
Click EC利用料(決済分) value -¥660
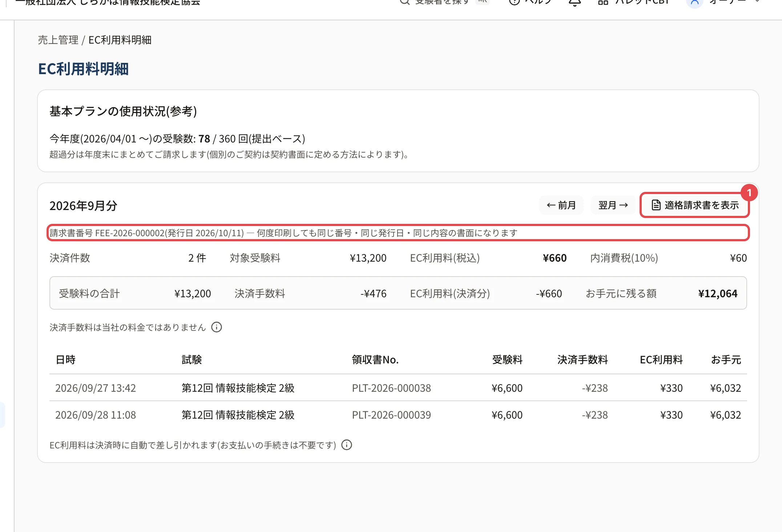coord(549,294)
